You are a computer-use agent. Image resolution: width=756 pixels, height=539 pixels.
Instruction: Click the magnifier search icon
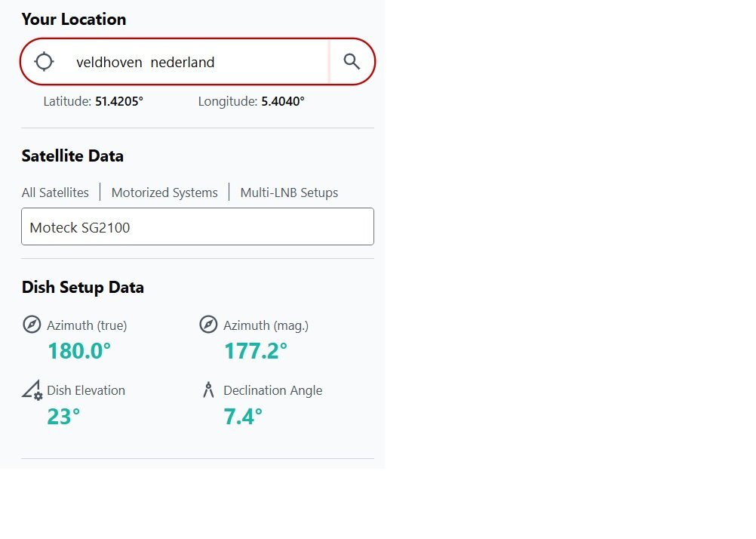tap(352, 62)
